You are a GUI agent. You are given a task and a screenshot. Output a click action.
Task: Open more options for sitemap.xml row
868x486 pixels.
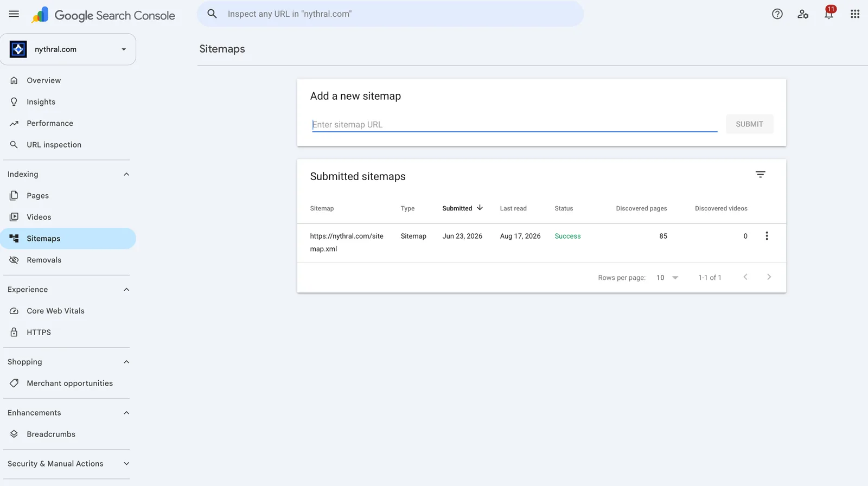[767, 236]
